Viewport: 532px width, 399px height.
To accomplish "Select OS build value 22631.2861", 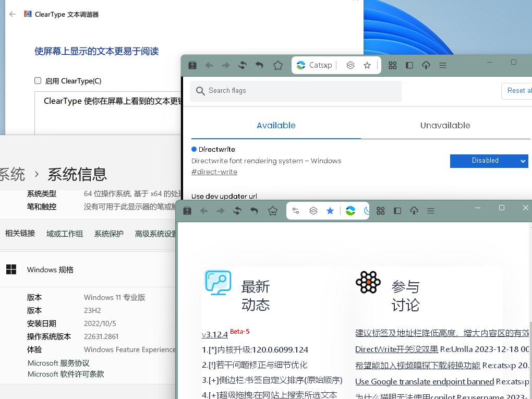I will (101, 336).
